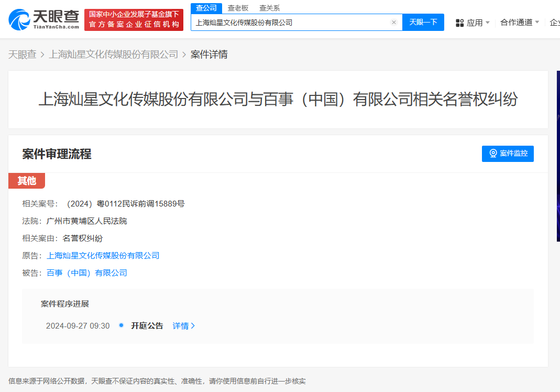The image size is (560, 392).
Task: Switch to the 查关系 tab
Action: 269,8
